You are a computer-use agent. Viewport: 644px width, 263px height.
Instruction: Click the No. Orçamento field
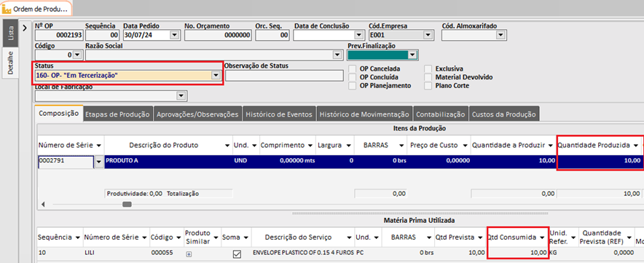pyautogui.click(x=218, y=36)
